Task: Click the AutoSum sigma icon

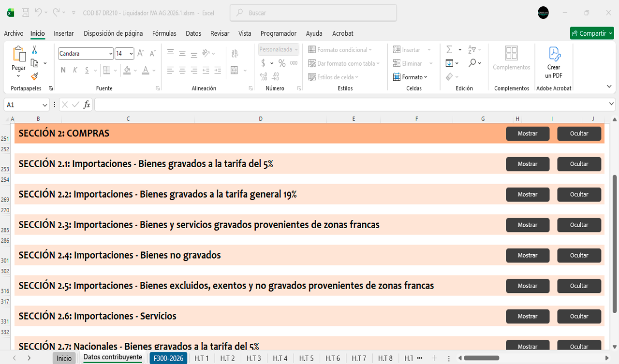Action: [449, 50]
